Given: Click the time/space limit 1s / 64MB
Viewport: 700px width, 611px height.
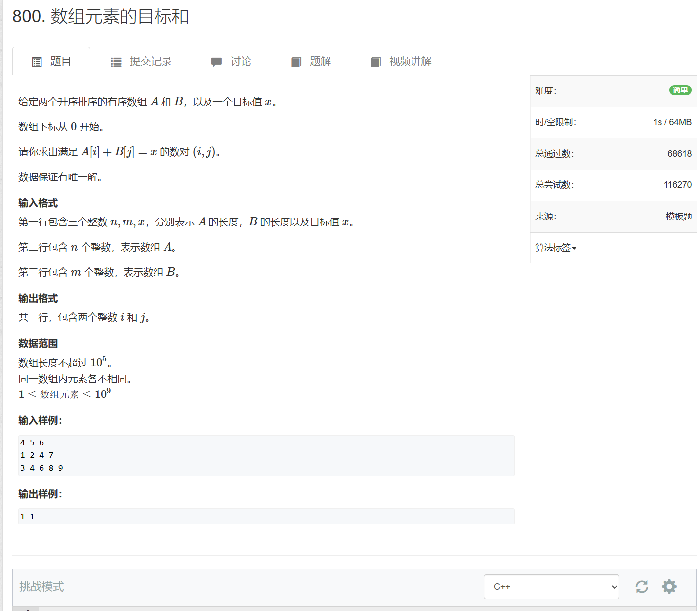Looking at the screenshot, I should click(672, 122).
